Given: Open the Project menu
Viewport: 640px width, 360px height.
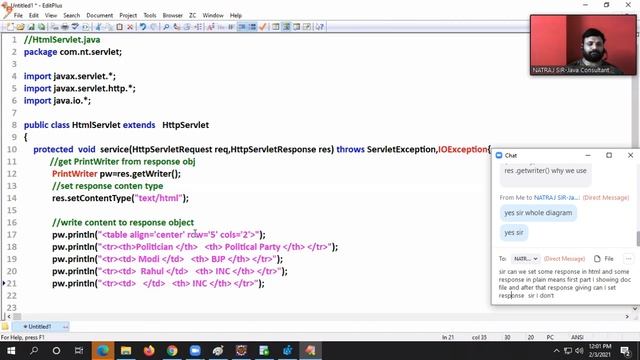Looking at the screenshot, I should click(x=128, y=16).
